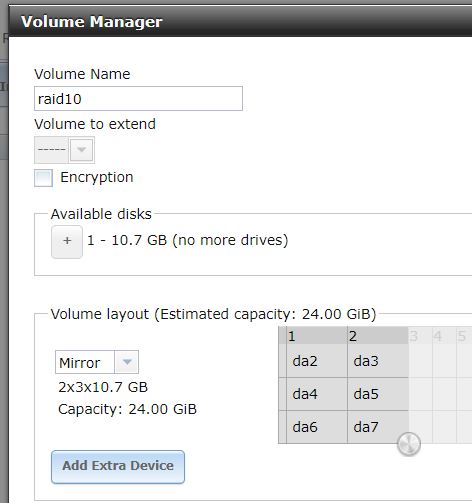Screen dimensions: 472x503
Task: Click the plus button to add available disk
Action: (67, 242)
